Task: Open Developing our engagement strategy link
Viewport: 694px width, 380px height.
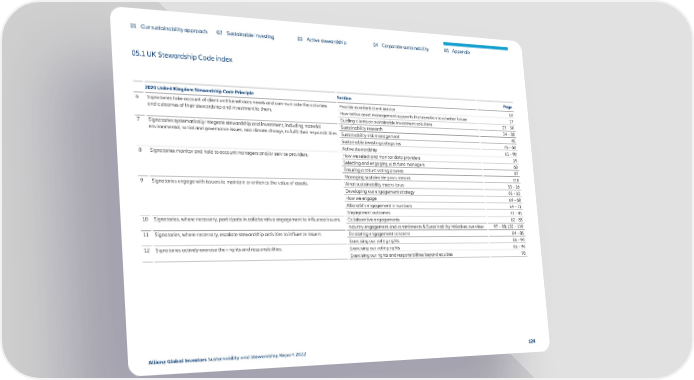Action: tap(380, 192)
